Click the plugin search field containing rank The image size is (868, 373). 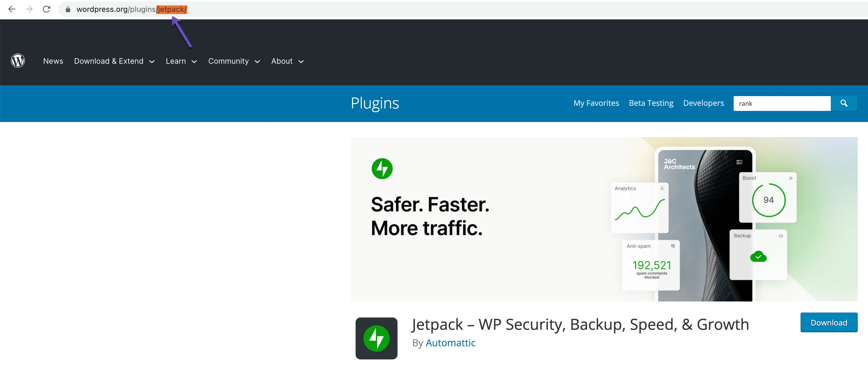tap(781, 103)
